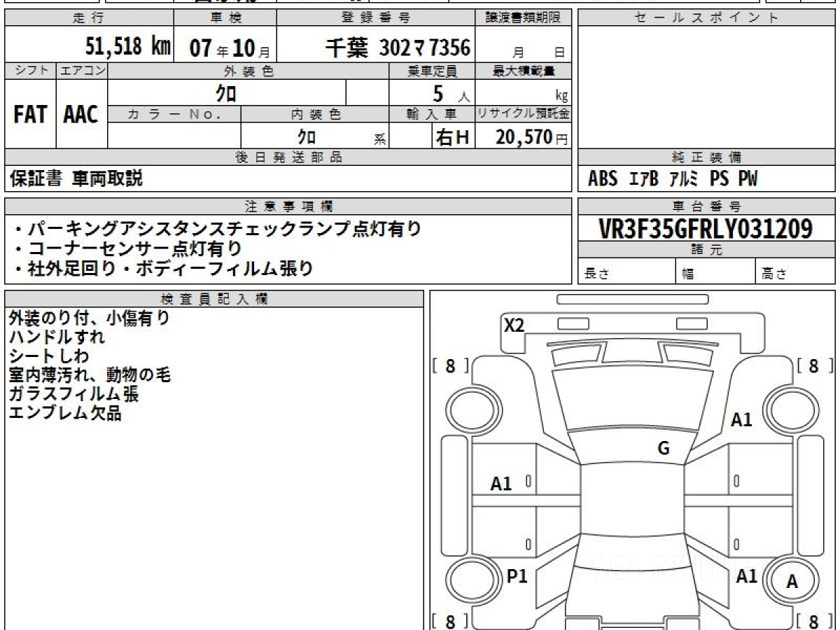
Task: Click the 登録番号 header
Action: click(376, 17)
